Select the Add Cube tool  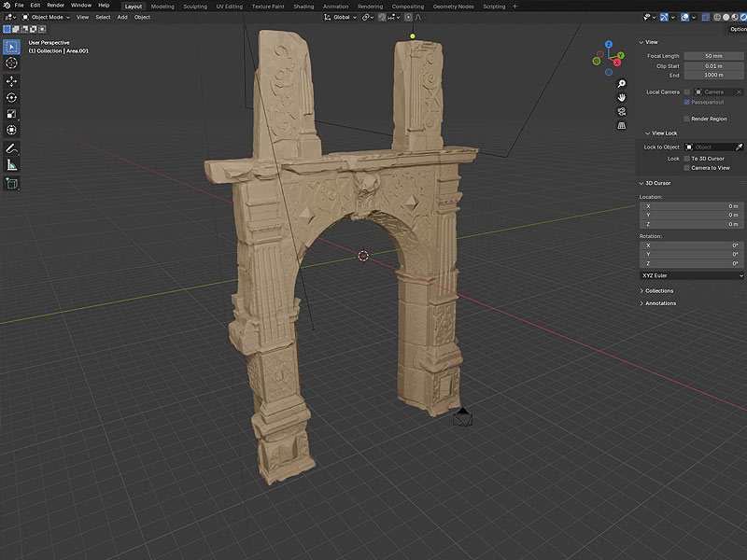tap(12, 184)
